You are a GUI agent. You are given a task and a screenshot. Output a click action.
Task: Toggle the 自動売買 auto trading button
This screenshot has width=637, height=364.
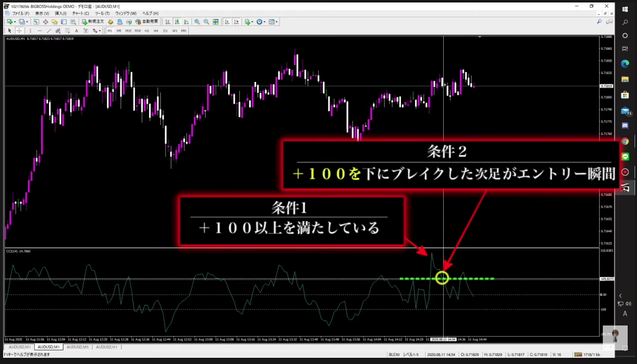(147, 22)
